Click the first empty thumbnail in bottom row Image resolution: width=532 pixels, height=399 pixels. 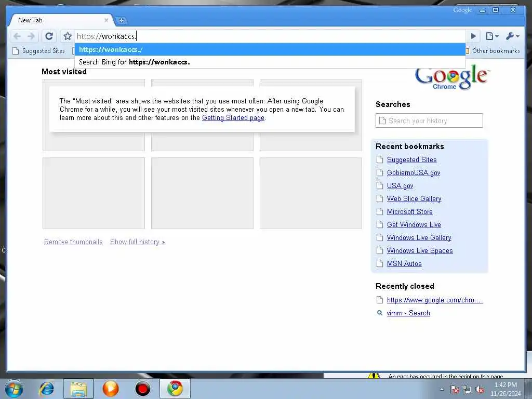click(94, 193)
